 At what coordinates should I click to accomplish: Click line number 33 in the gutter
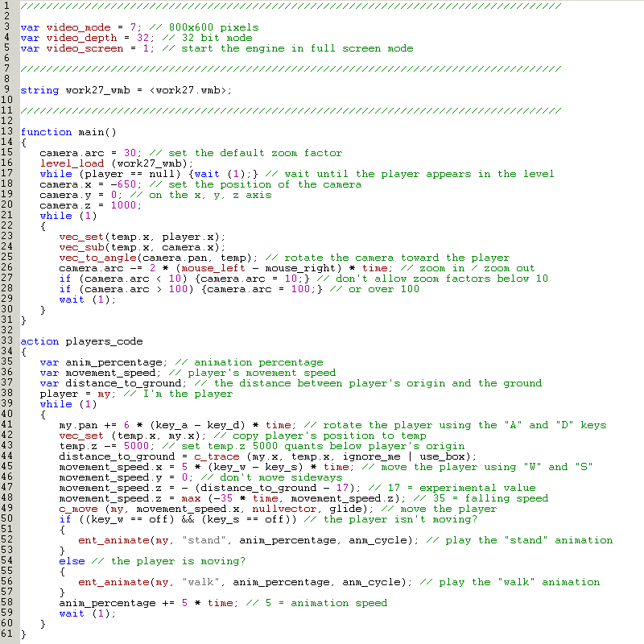point(6,341)
